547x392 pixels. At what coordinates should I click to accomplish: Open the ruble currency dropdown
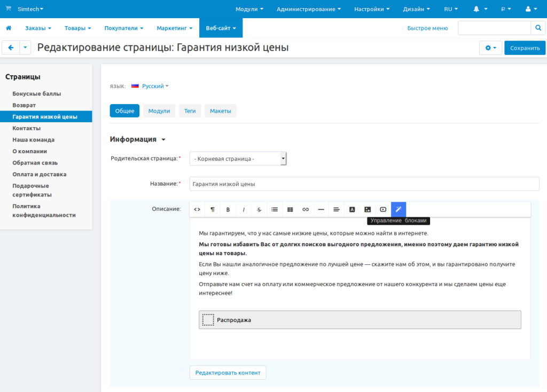506,9
